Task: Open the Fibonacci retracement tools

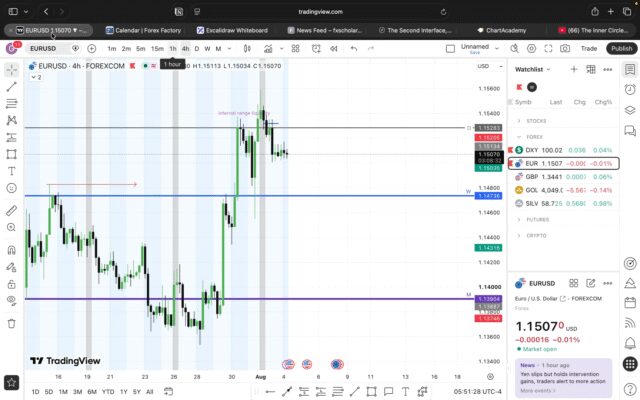Action: 11,104
